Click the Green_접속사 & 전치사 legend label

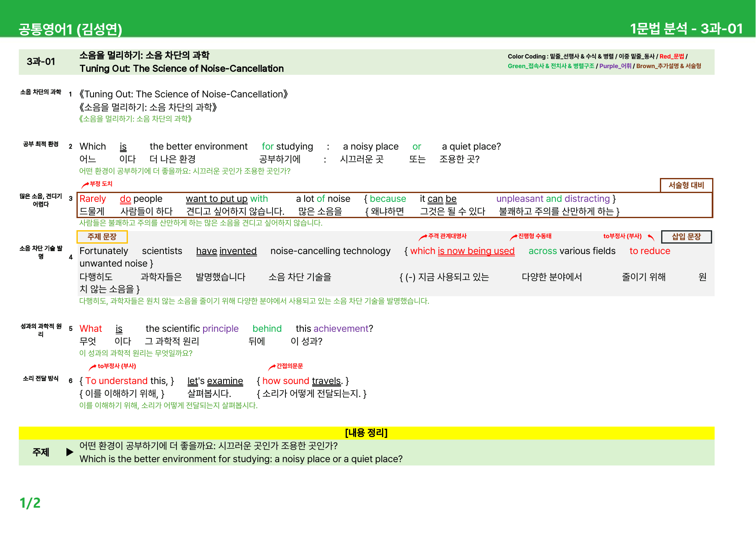coord(551,66)
